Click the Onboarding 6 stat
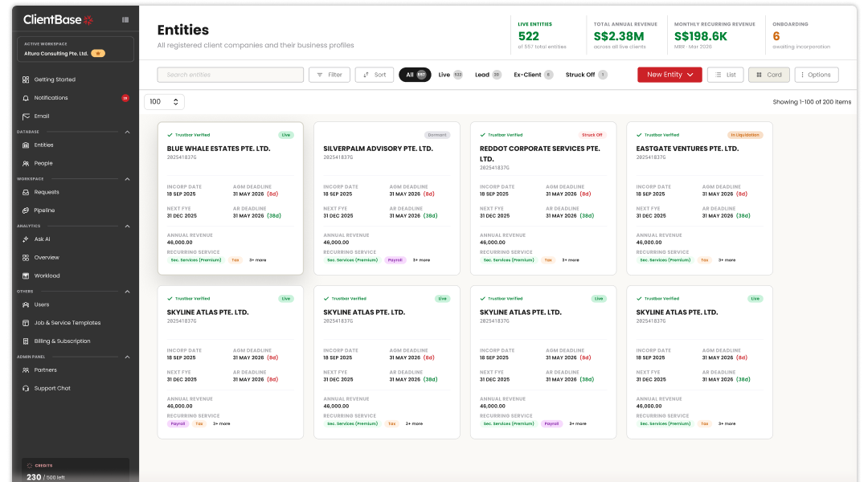This screenshot has width=868, height=482. pyautogui.click(x=801, y=35)
